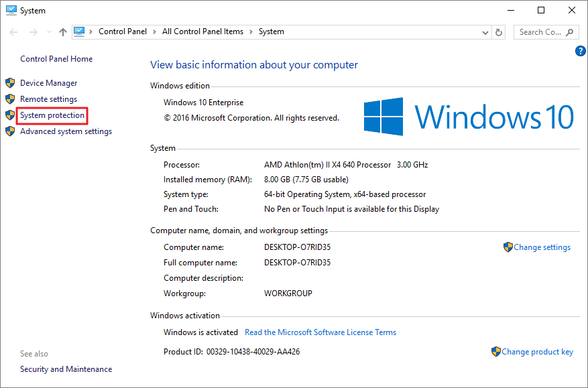
Task: Click the No Pen or Touch Input text
Action: tap(351, 209)
